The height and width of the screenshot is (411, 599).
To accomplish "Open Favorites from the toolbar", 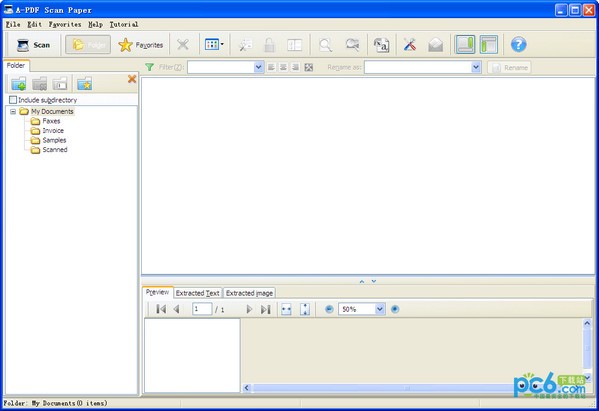I will pos(141,45).
